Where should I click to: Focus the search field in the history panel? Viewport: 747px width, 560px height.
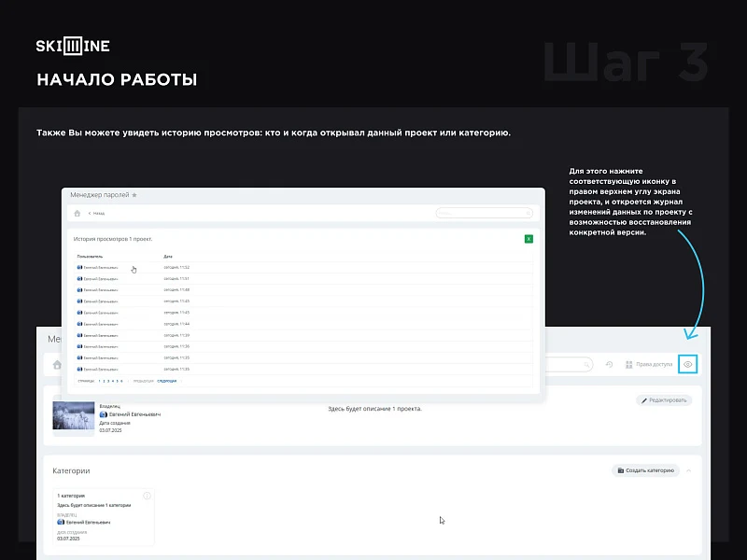[x=484, y=213]
